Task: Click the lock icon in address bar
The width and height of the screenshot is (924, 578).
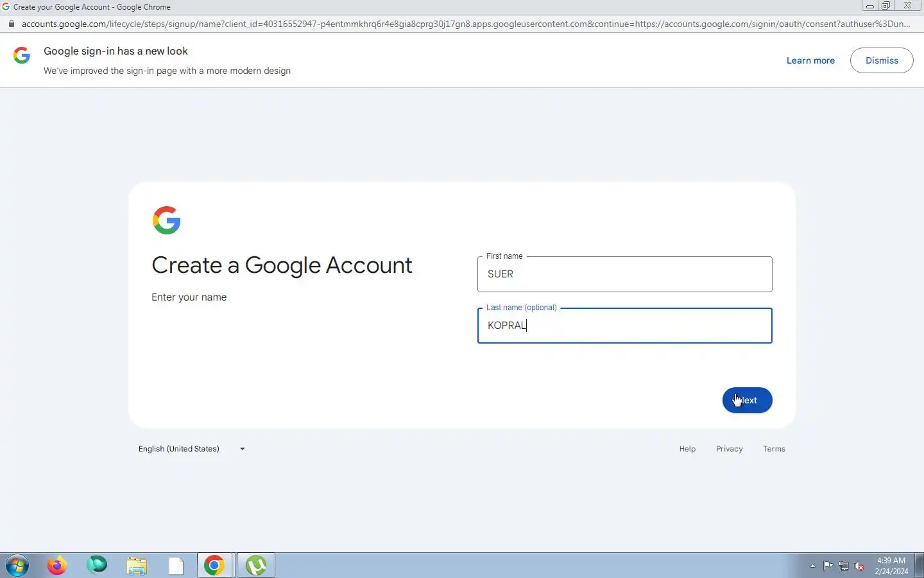Action: point(11,24)
